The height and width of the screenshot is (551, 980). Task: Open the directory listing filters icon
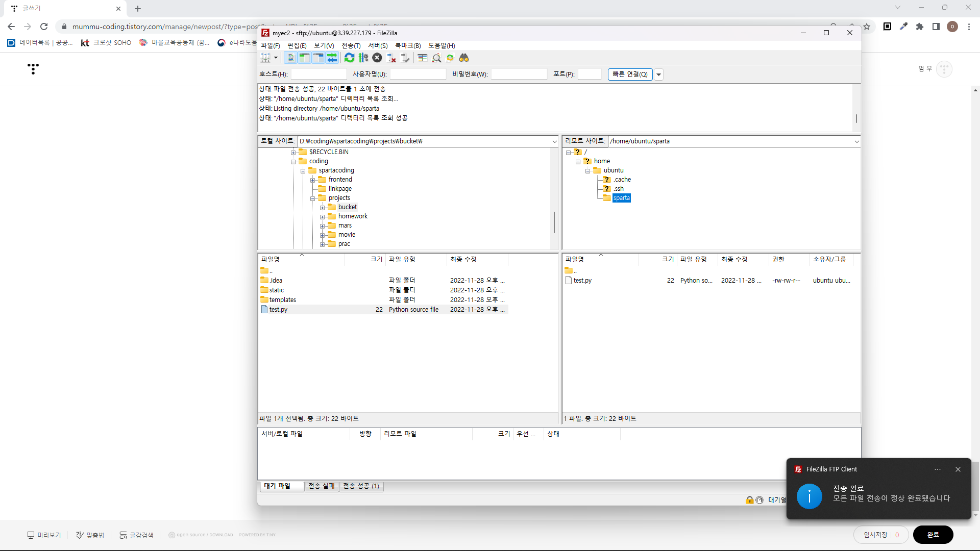(x=423, y=58)
